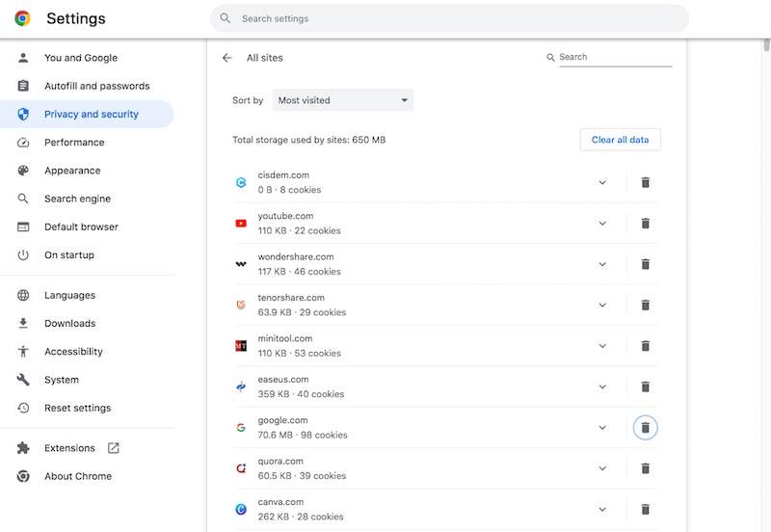771x532 pixels.
Task: Open Appearance settings
Action: (x=87, y=171)
